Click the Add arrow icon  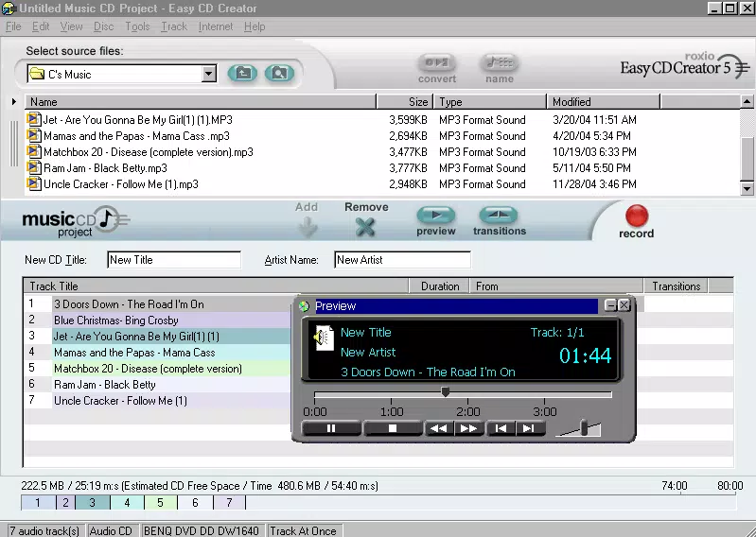(307, 227)
